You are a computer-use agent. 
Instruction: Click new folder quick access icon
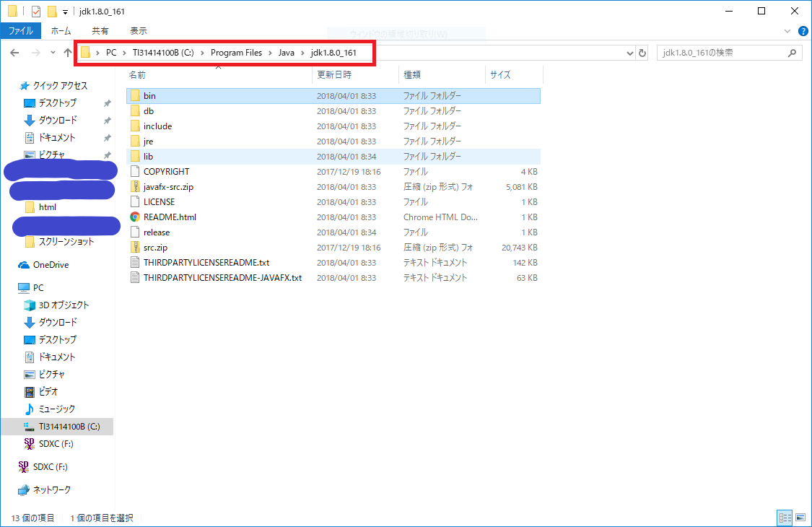[52, 11]
